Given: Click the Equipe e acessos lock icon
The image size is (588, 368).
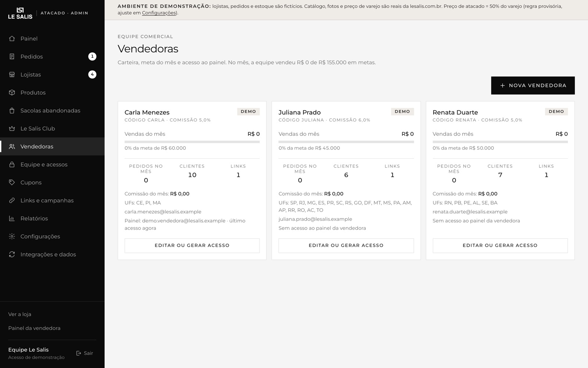Looking at the screenshot, I should pyautogui.click(x=12, y=164).
